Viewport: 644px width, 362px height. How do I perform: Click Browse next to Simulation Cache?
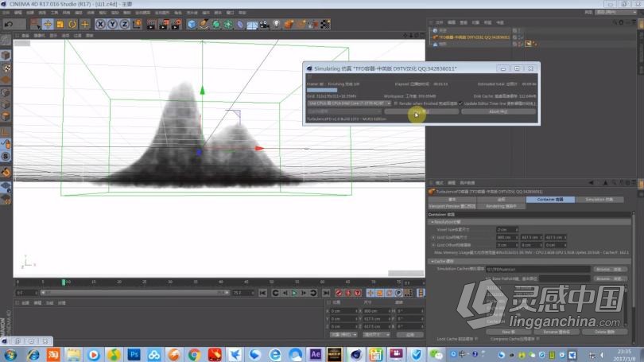(611, 269)
